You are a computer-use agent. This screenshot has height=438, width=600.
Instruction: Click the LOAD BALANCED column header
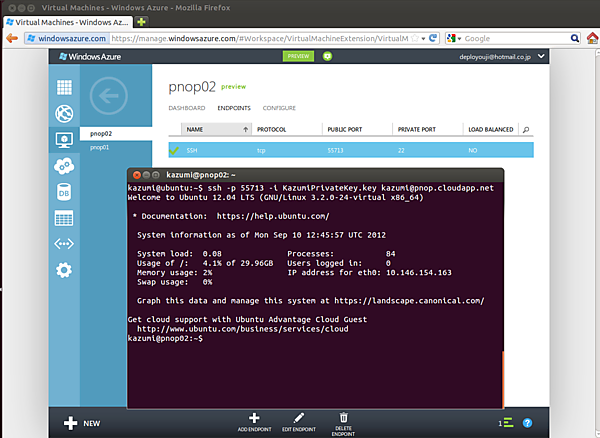point(491,129)
